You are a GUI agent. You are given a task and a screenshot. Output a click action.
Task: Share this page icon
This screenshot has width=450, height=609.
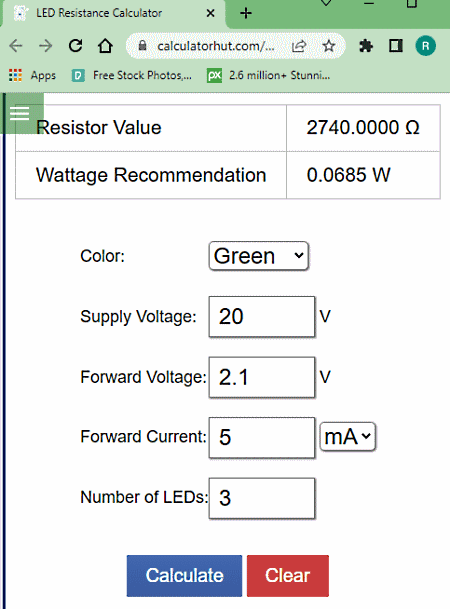pos(299,46)
